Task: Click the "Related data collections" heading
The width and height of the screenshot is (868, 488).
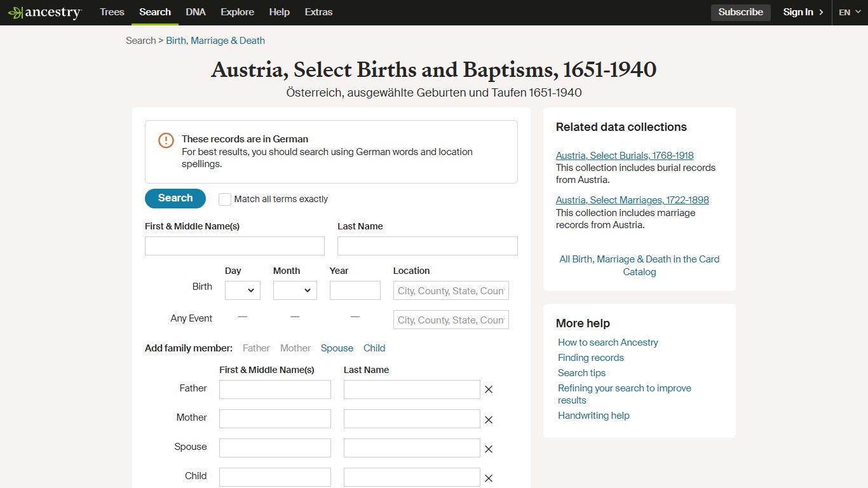Action: [x=621, y=127]
